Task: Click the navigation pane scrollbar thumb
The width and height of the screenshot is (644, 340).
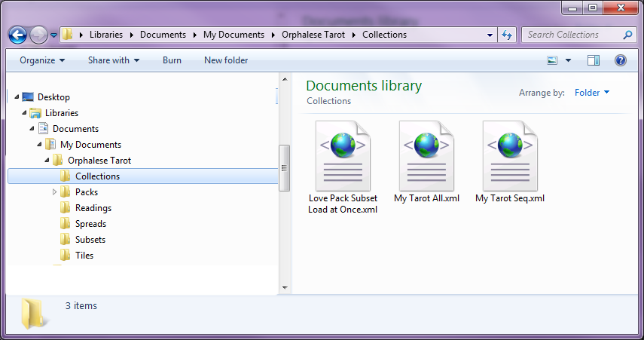Action: 285,168
